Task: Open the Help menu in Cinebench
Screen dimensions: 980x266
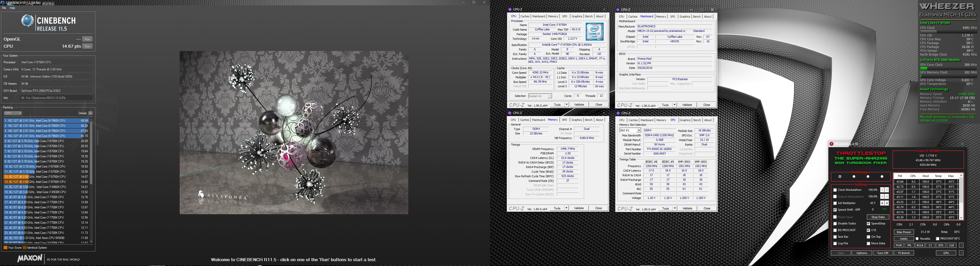Action: [12, 8]
